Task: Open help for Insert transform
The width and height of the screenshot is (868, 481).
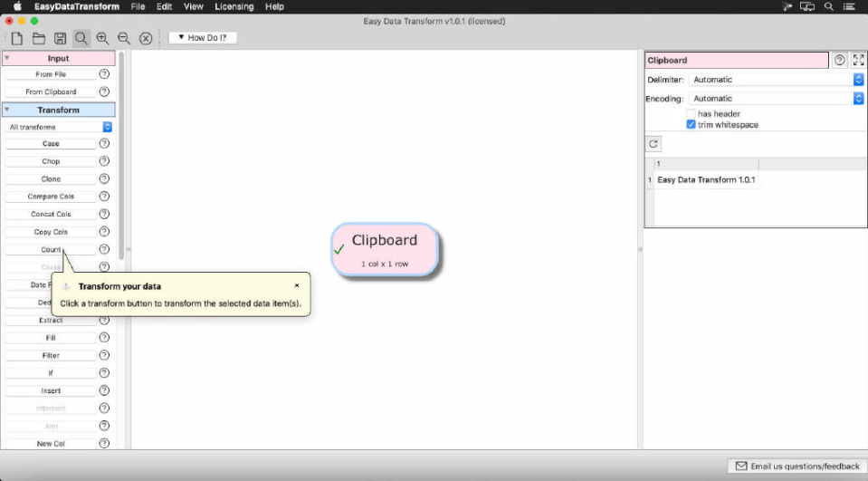Action: [104, 390]
